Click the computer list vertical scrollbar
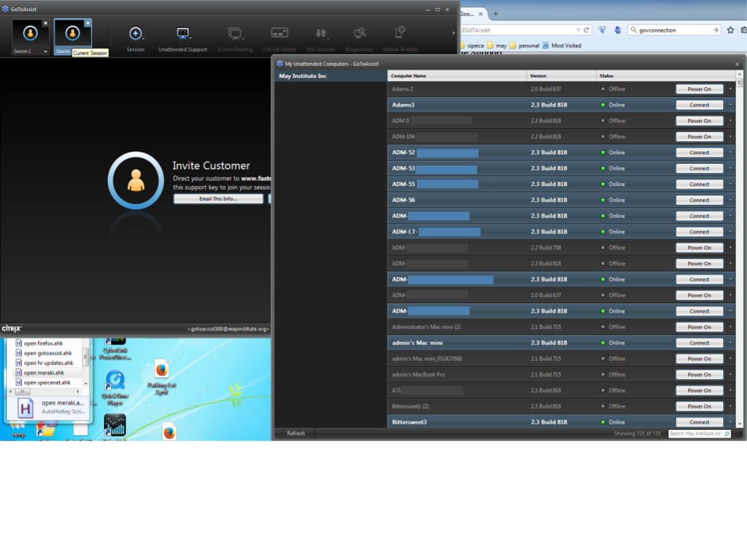This screenshot has width=747, height=560. [740, 249]
